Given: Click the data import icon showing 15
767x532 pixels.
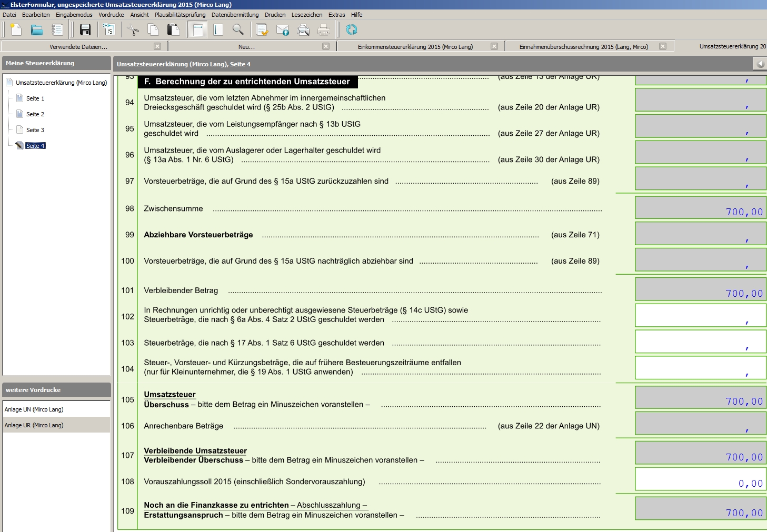Looking at the screenshot, I should (x=109, y=30).
